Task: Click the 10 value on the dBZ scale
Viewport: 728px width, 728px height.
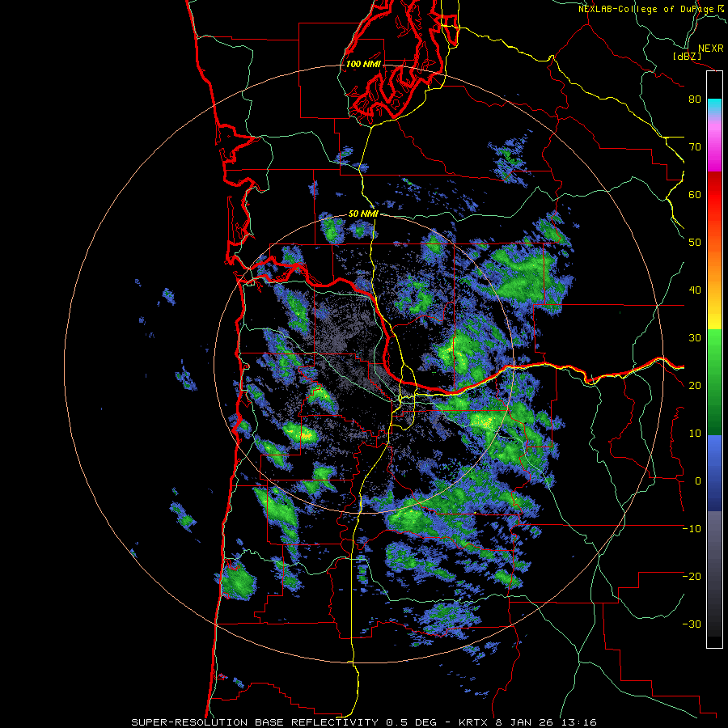Action: pos(695,434)
